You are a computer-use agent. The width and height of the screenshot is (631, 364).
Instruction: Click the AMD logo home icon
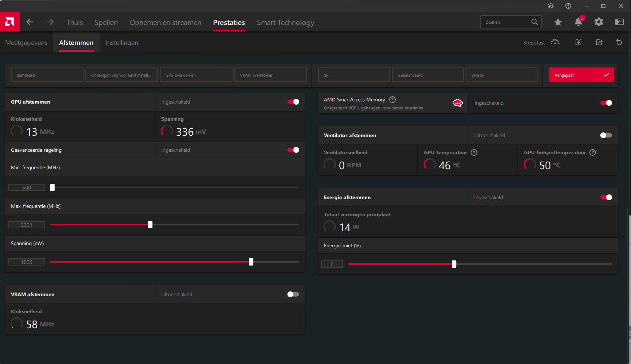(x=9, y=22)
